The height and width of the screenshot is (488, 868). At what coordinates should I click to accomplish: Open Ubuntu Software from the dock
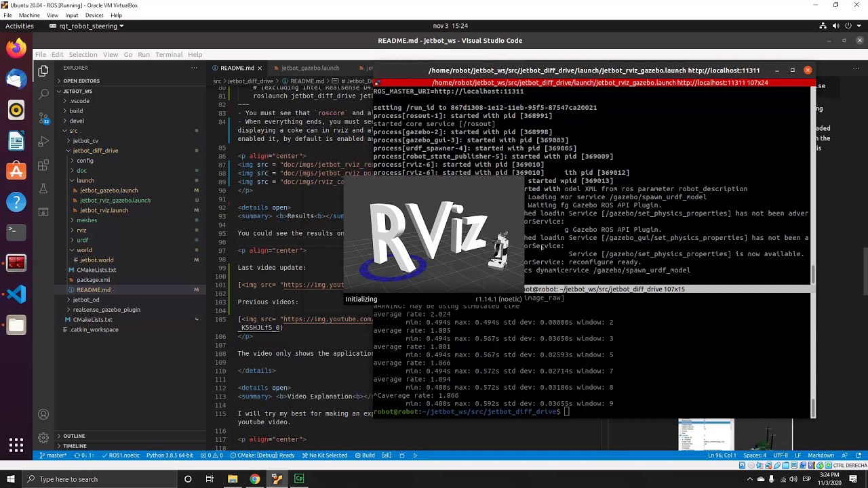click(x=16, y=171)
